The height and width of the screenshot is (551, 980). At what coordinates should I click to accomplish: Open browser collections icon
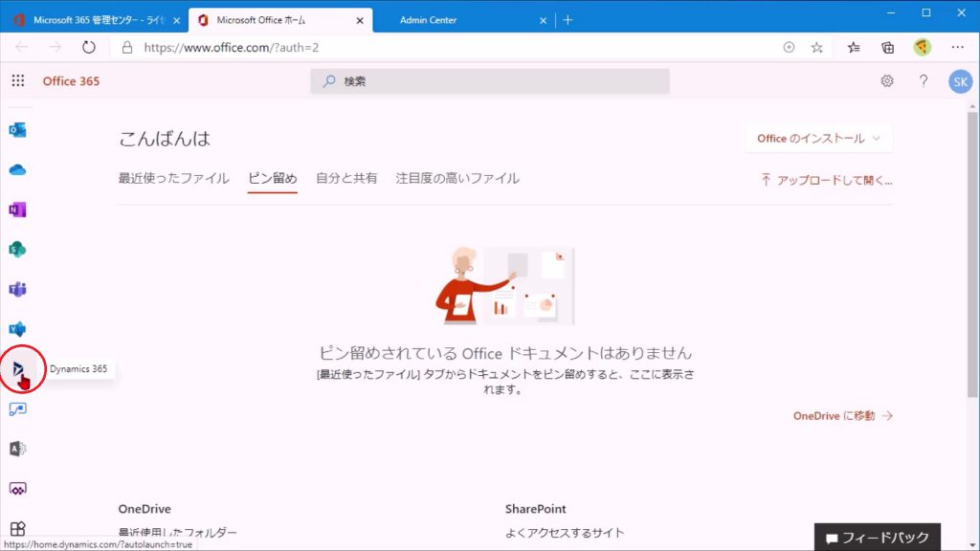tap(887, 48)
